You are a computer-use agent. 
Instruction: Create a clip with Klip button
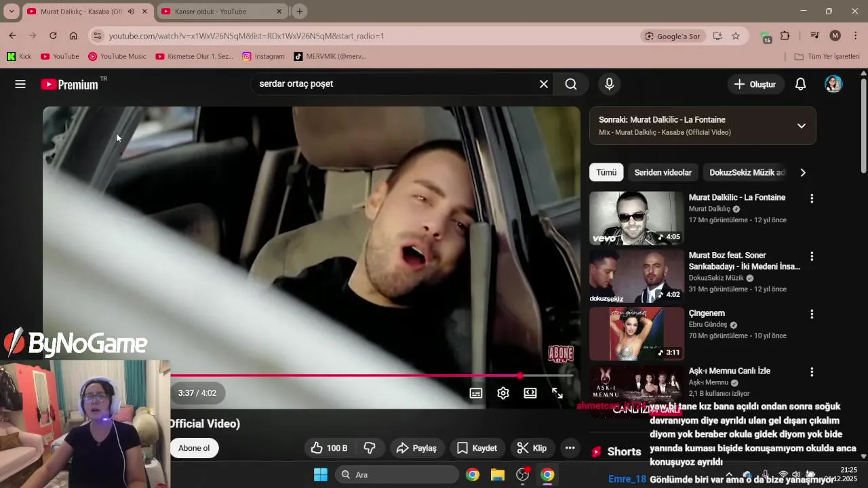pos(532,448)
